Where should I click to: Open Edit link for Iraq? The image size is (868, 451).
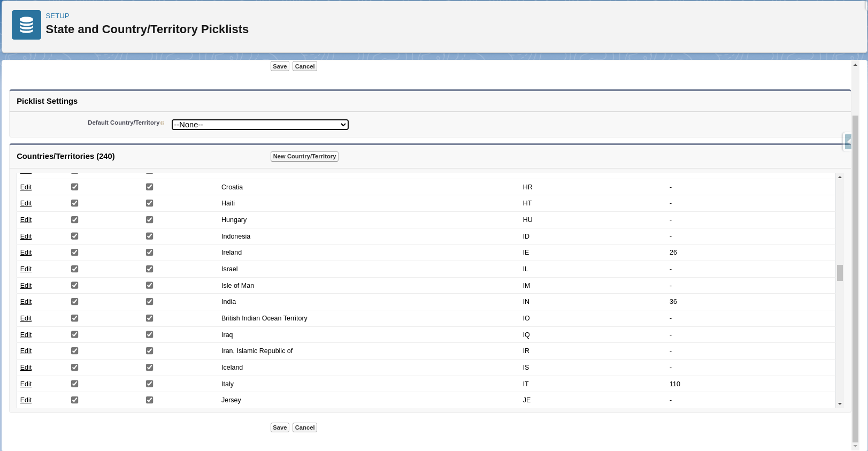click(x=26, y=335)
